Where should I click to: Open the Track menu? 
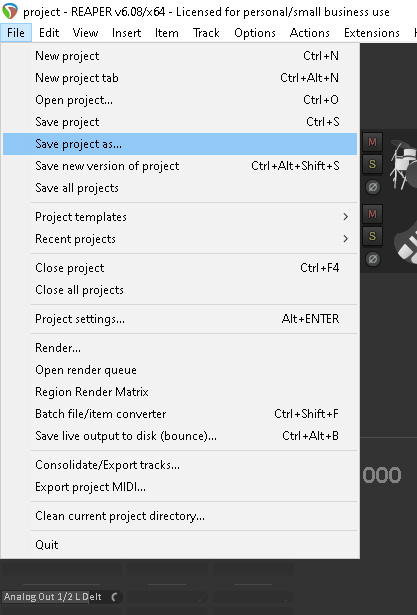pos(206,33)
